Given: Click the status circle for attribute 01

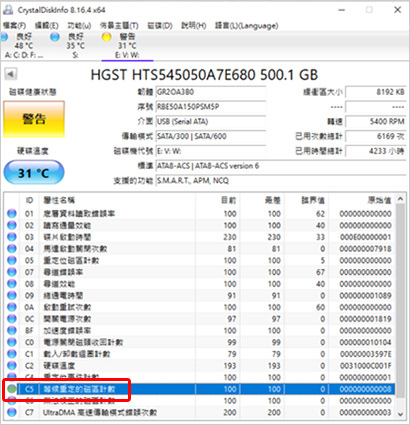Looking at the screenshot, I should [12, 214].
